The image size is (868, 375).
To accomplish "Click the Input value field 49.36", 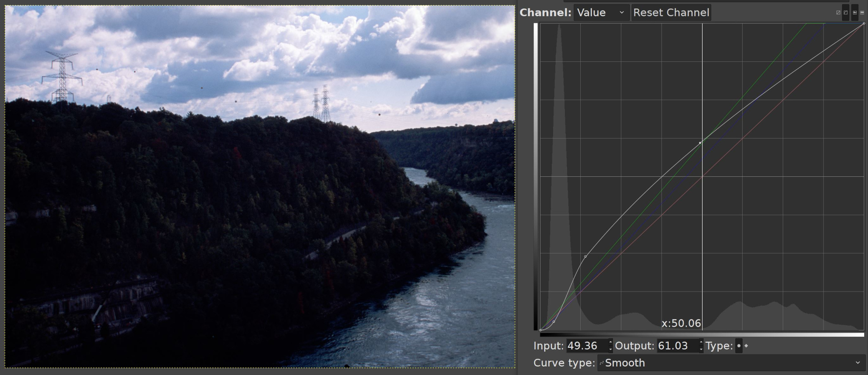I will point(586,346).
